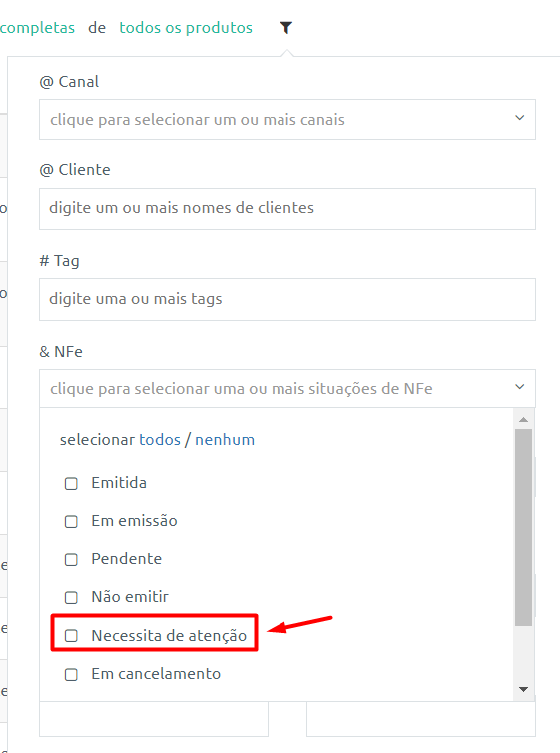Viewport: 560px width, 753px height.
Task: Enable the Pendente checkbox
Action: tap(71, 559)
